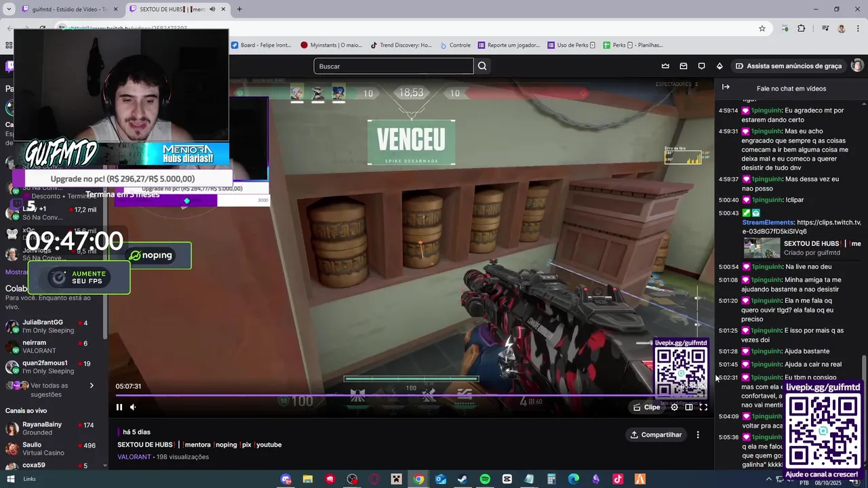The image size is (868, 488).
Task: Bookmark this page with star icon
Action: click(762, 28)
